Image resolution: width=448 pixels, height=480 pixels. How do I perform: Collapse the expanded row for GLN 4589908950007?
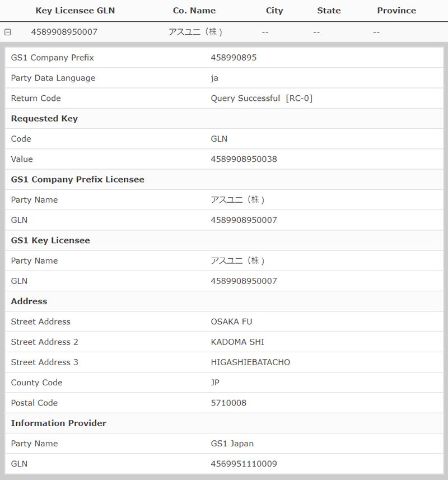click(x=7, y=32)
